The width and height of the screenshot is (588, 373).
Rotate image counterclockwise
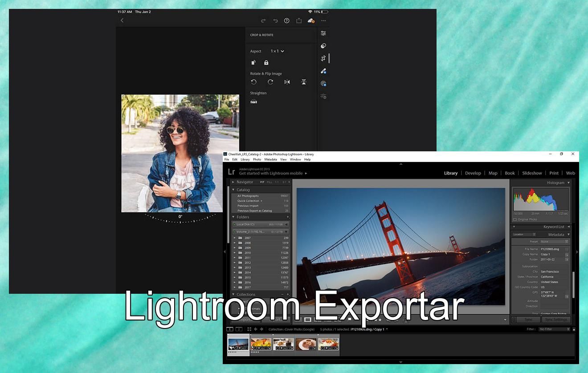253,82
